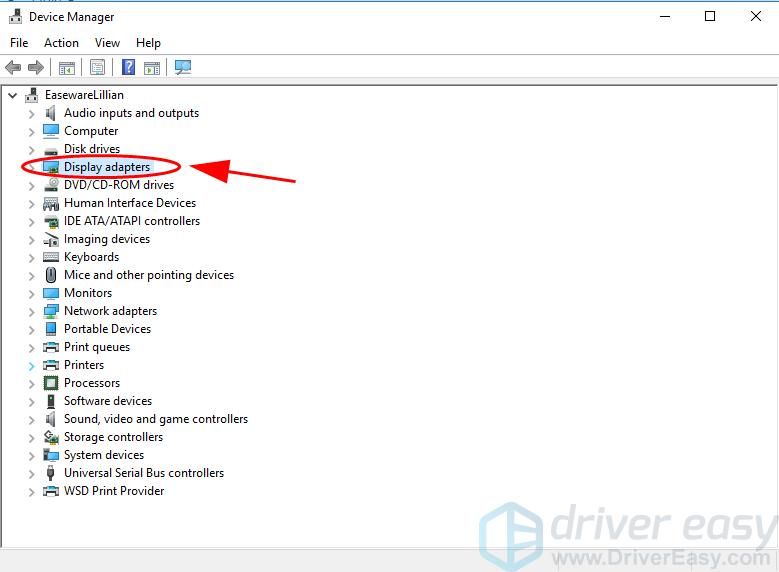Open the View menu
The width and height of the screenshot is (779, 572).
[107, 43]
